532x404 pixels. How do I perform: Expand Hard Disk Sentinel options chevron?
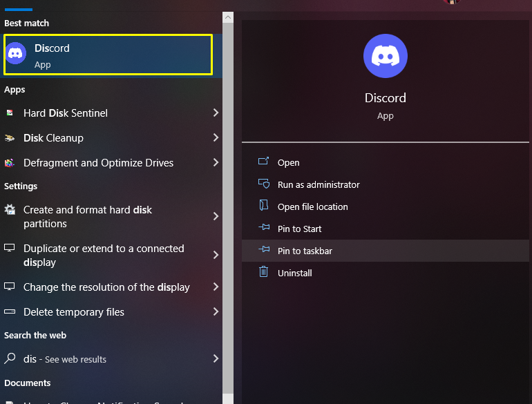216,113
